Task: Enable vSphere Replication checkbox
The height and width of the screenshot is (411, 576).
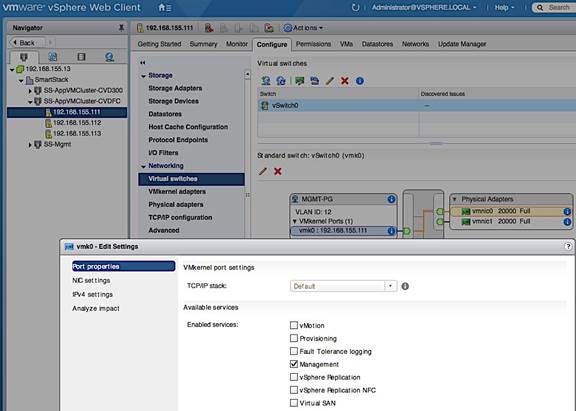Action: tap(294, 377)
